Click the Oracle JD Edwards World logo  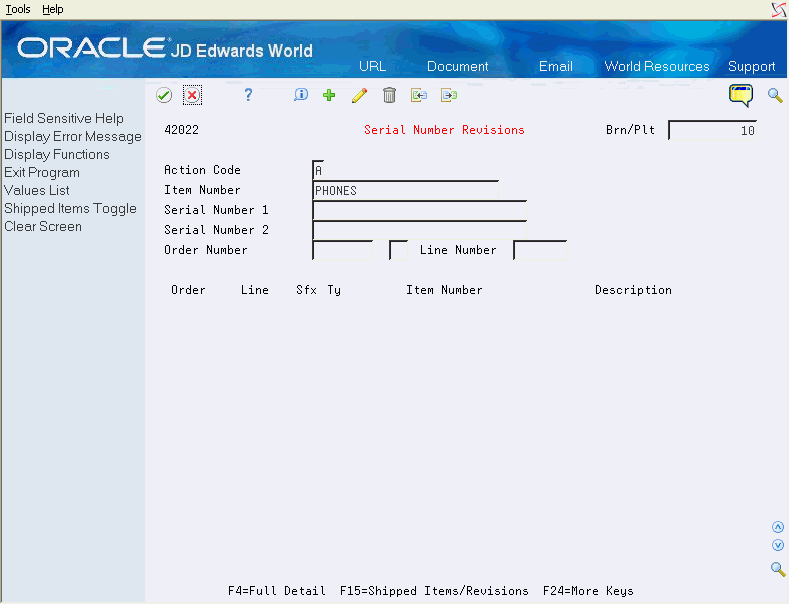165,48
